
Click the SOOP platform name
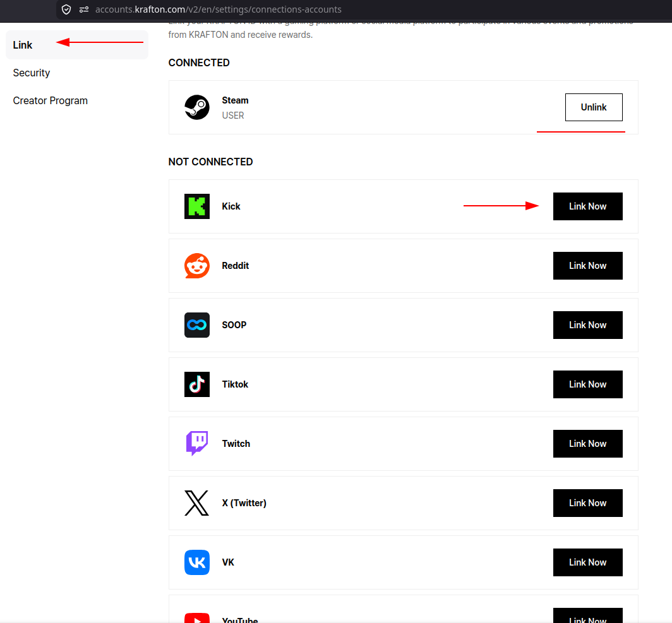(234, 325)
